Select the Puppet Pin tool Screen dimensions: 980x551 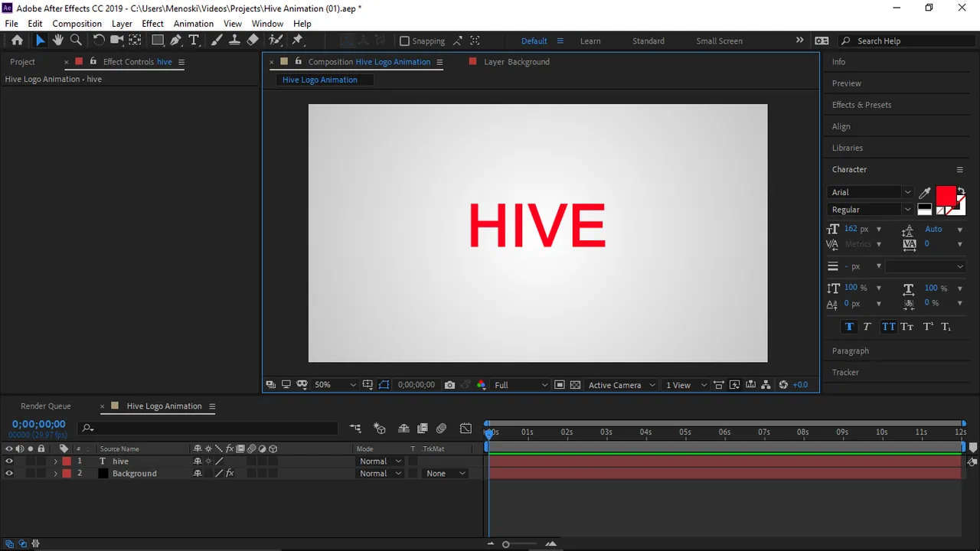pyautogui.click(x=298, y=41)
